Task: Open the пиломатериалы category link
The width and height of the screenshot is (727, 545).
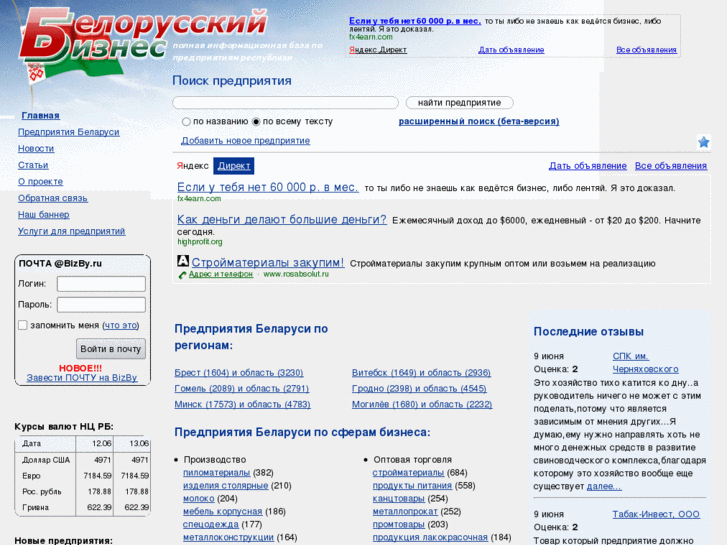Action: tap(217, 473)
